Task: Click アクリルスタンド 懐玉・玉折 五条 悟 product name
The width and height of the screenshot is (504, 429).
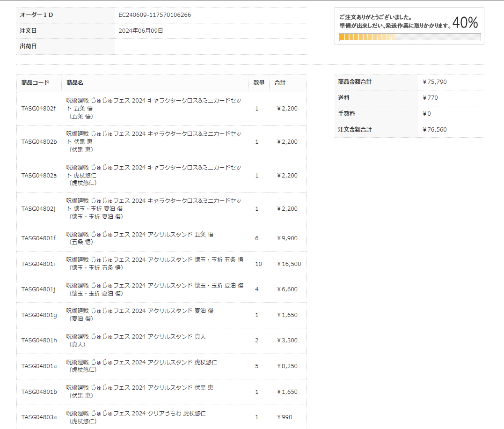Action: 154,264
